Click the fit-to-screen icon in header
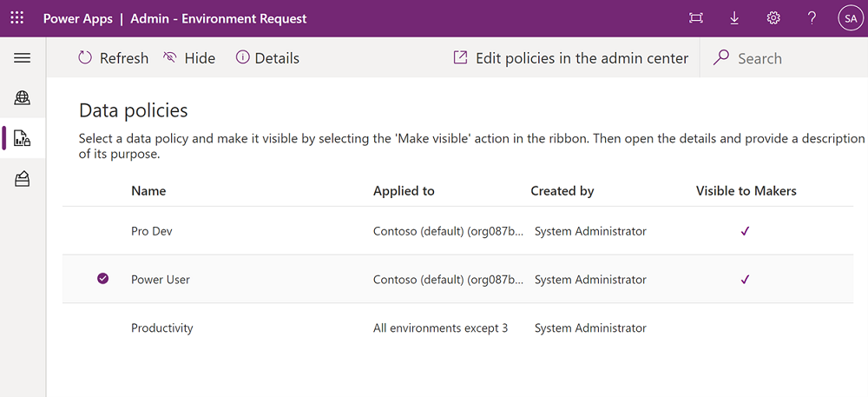The width and height of the screenshot is (868, 397). [696, 18]
